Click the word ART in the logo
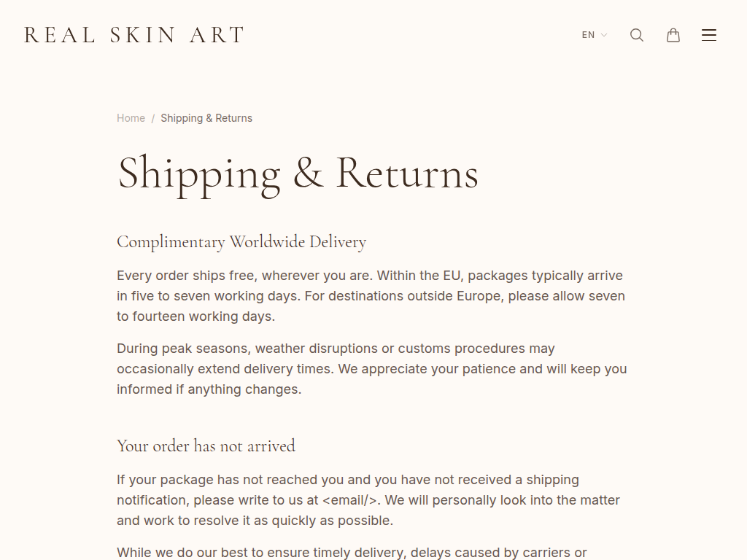The image size is (747, 560). coord(217,35)
